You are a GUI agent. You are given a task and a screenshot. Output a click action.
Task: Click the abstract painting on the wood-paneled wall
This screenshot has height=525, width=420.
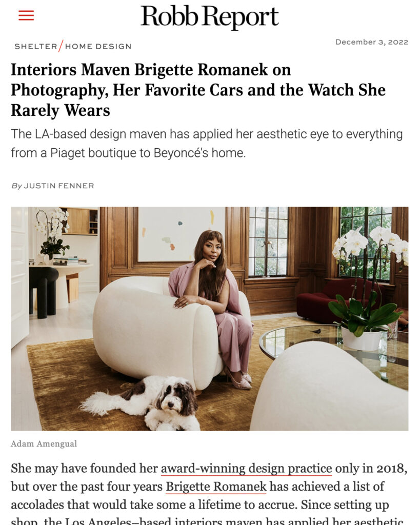181,234
